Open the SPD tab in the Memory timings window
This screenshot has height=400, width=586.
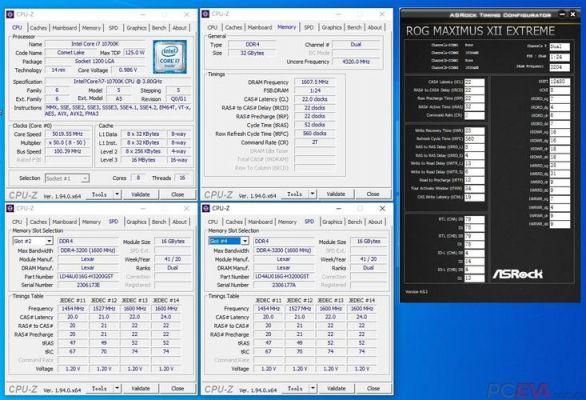point(309,27)
